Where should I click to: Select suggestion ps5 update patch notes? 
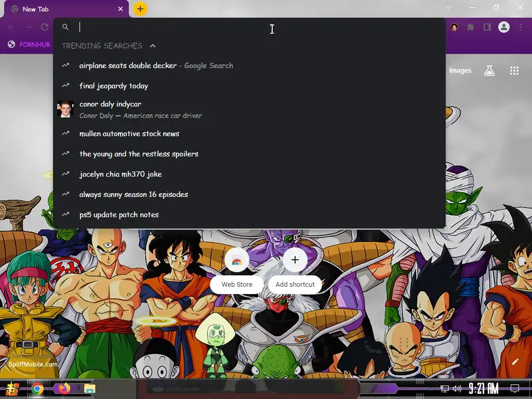(249, 215)
